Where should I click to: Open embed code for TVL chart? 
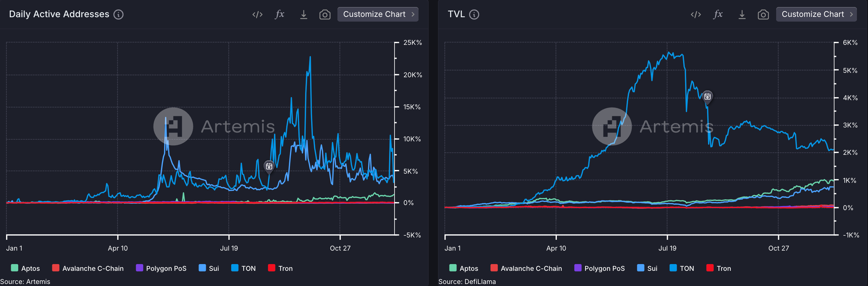696,15
